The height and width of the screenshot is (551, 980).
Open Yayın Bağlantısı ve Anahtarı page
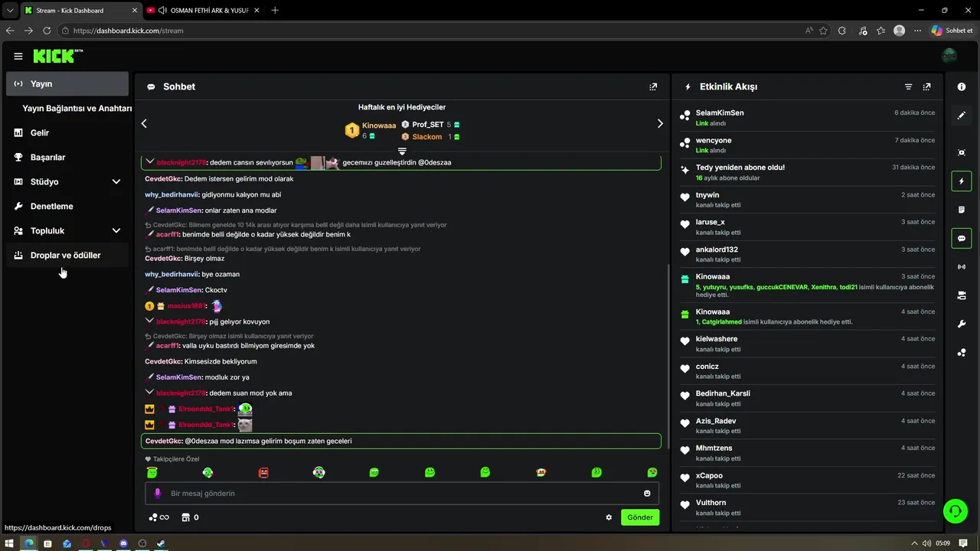tap(77, 108)
